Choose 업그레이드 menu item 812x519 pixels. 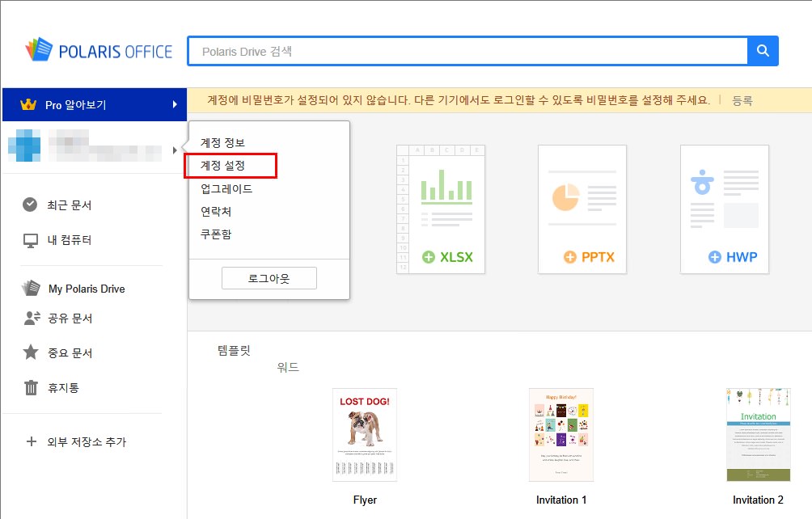pos(226,189)
